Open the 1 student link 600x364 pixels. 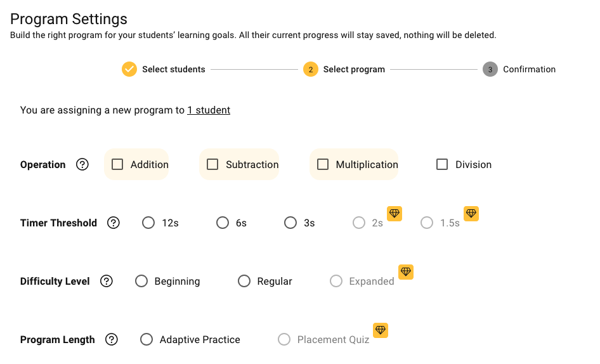[x=209, y=110]
